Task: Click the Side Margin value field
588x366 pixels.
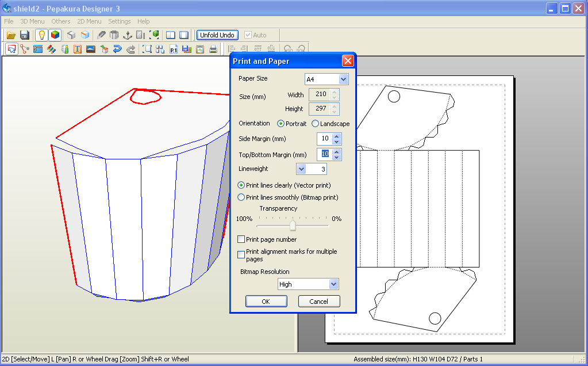Action: coord(325,139)
